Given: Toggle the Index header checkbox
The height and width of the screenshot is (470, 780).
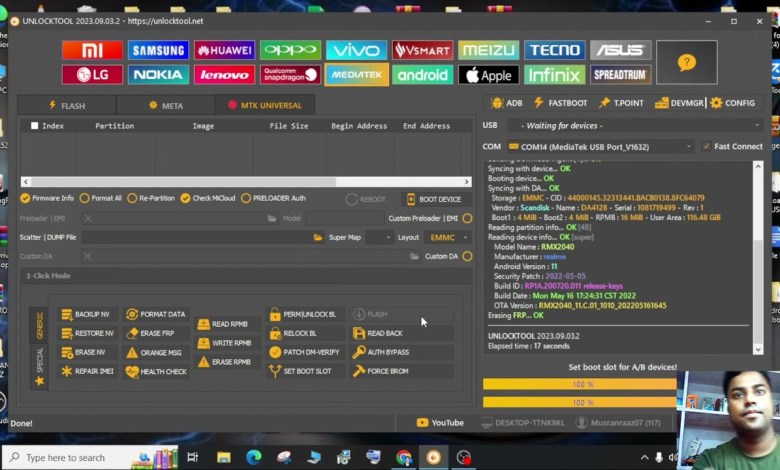Looking at the screenshot, I should pyautogui.click(x=34, y=126).
